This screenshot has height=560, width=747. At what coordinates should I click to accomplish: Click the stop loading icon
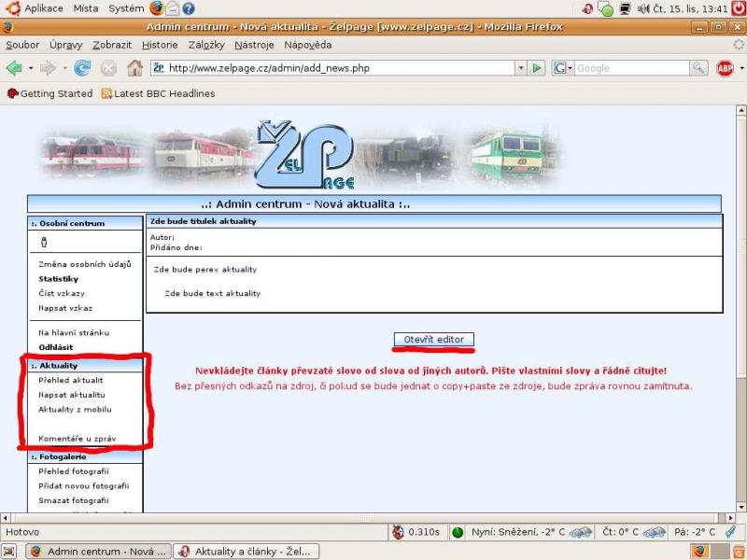tap(108, 68)
